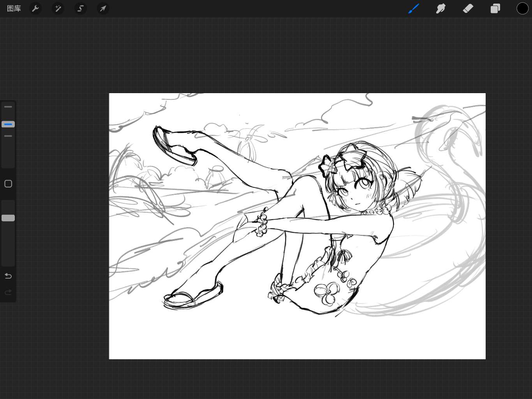Select the Eraser tool
This screenshot has height=399, width=532.
[x=468, y=9]
